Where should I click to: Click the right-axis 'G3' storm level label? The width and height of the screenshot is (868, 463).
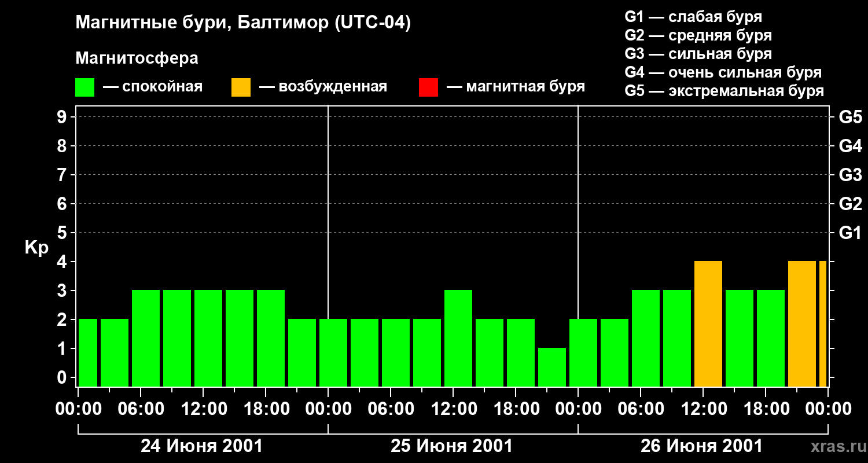[850, 175]
